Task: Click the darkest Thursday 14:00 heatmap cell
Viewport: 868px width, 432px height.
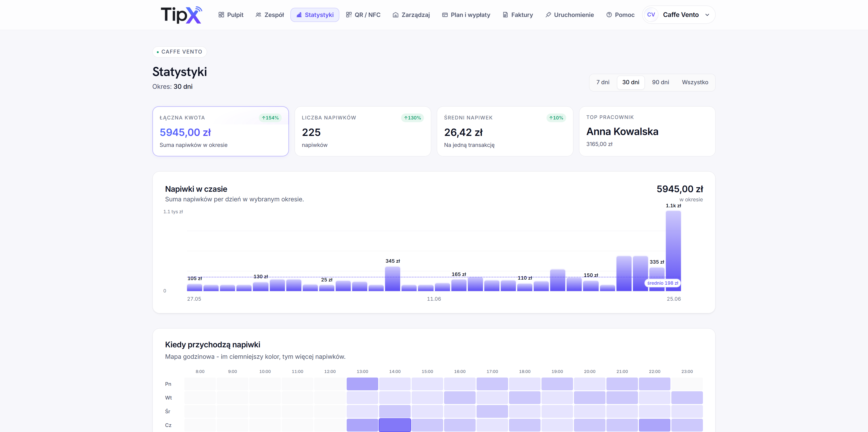Action: (x=395, y=425)
